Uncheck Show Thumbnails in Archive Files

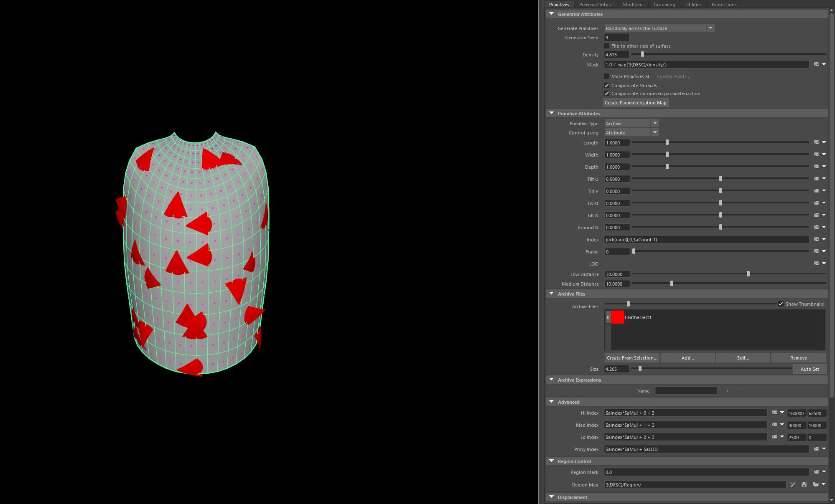tap(781, 304)
